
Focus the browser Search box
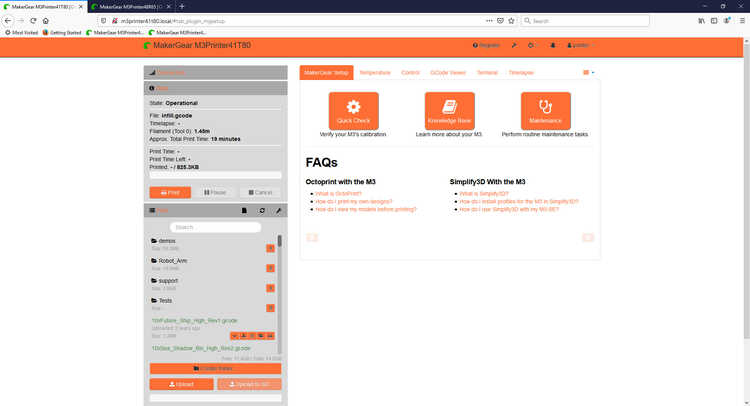(x=585, y=21)
